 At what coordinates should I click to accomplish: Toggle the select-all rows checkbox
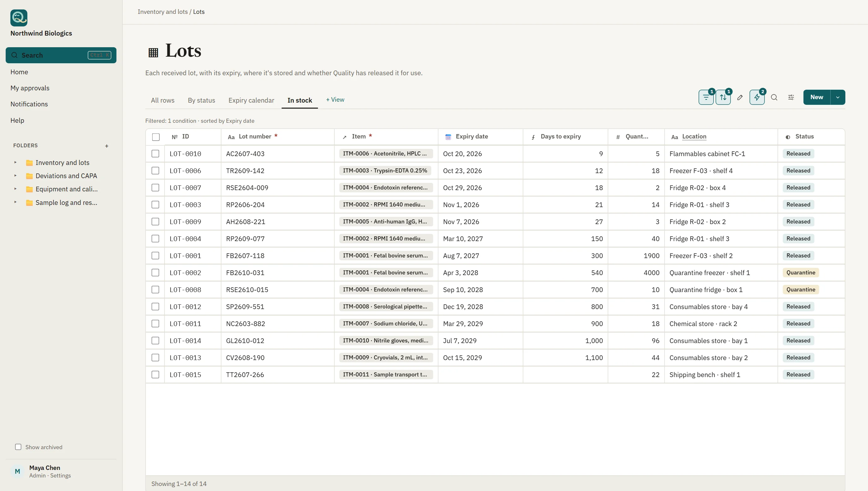pos(156,137)
